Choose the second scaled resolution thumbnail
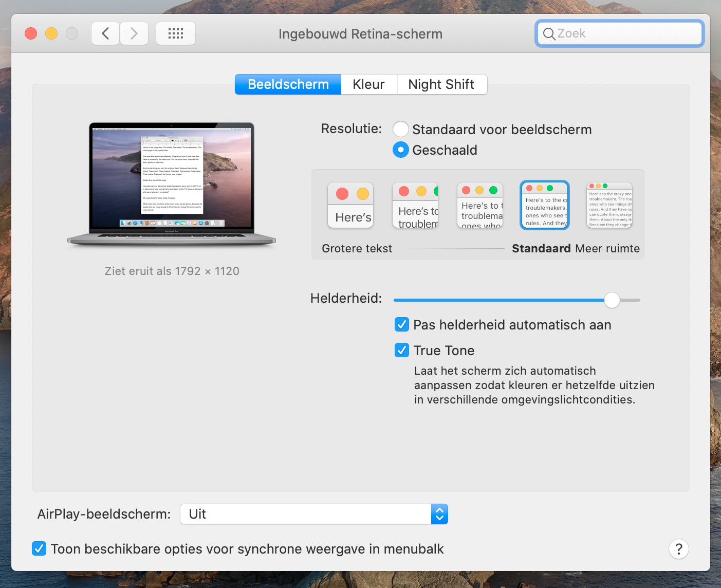The width and height of the screenshot is (721, 588). point(415,205)
